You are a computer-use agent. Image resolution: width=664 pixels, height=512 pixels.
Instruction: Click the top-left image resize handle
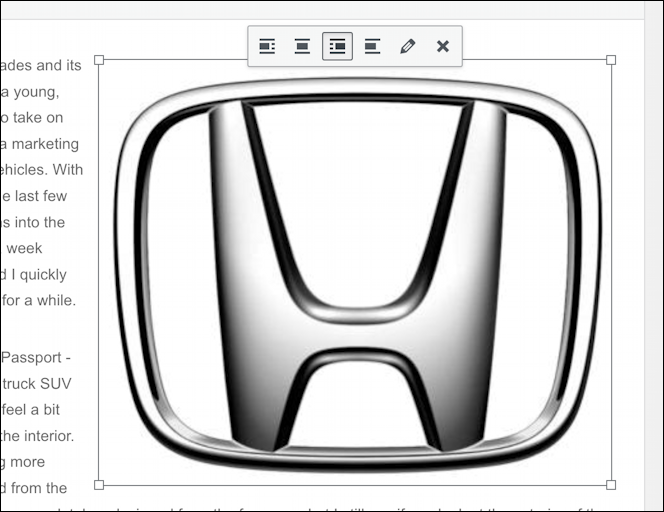point(99,60)
